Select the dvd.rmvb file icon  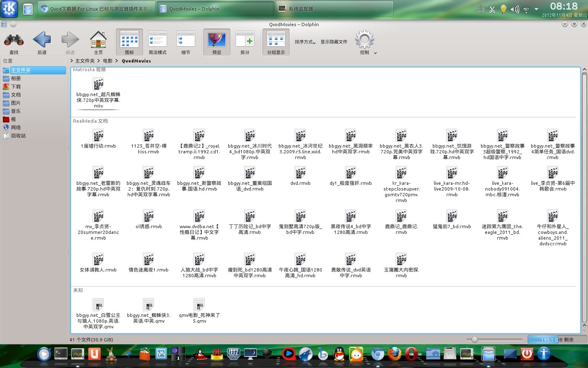click(301, 173)
